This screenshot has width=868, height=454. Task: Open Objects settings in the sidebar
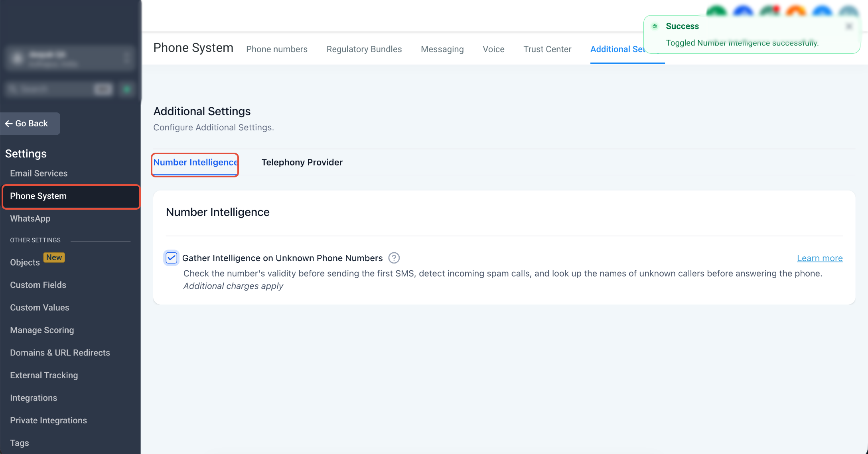[25, 262]
